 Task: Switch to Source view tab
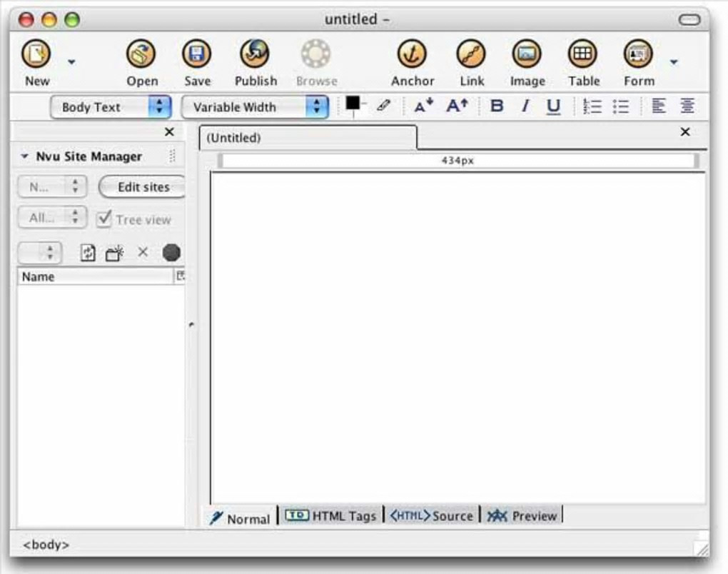click(x=431, y=515)
